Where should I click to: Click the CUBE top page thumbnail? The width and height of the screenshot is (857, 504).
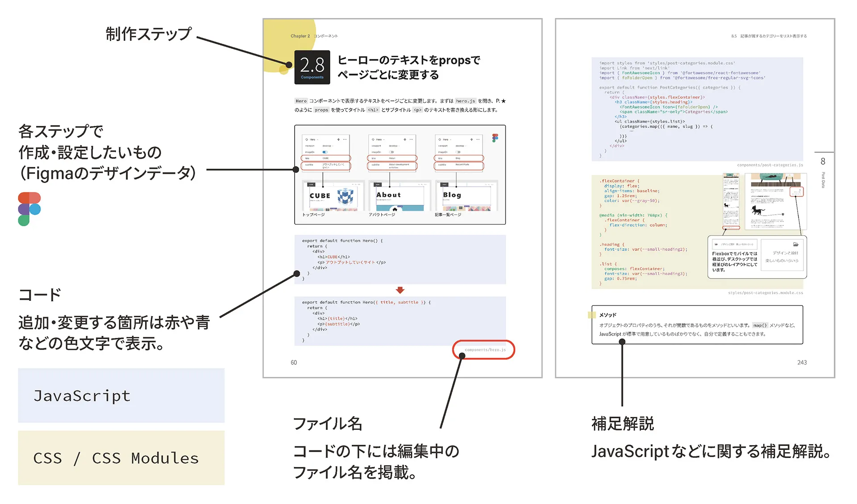[333, 196]
